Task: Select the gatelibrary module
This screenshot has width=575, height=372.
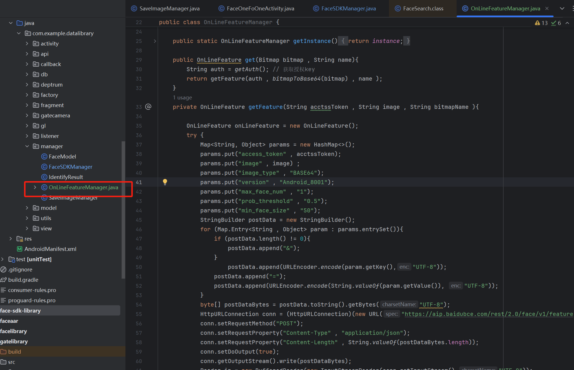Action: [x=14, y=342]
